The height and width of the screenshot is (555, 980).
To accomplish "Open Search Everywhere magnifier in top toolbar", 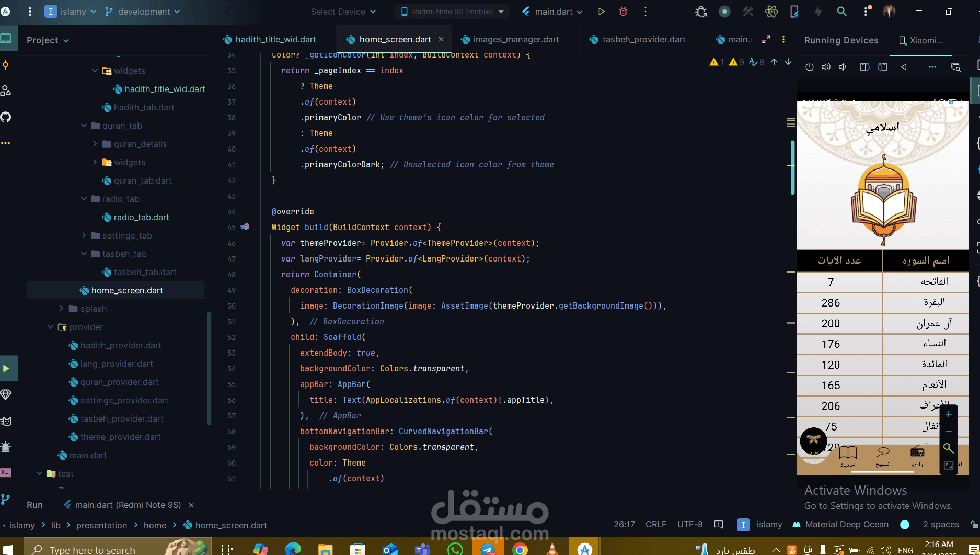I will pyautogui.click(x=841, y=12).
